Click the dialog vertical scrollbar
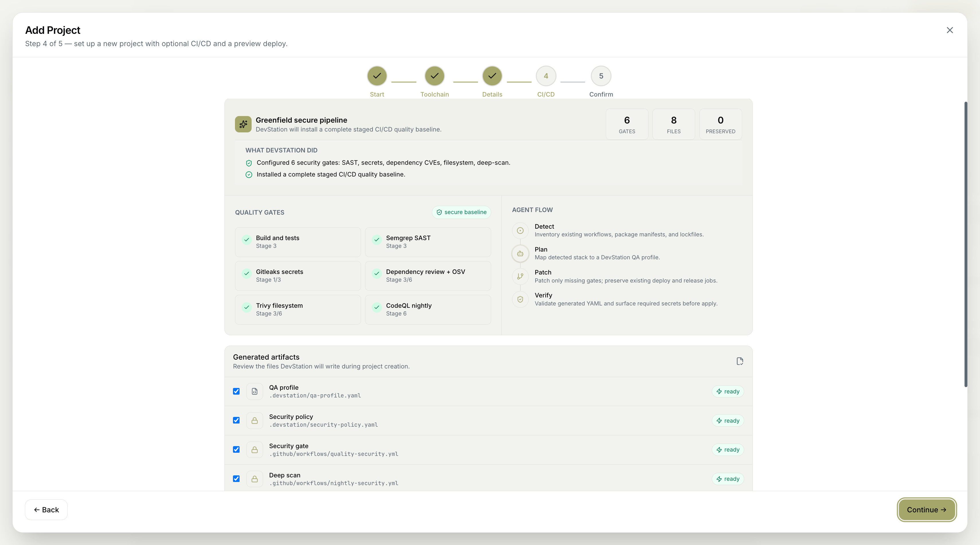Viewport: 980px width, 545px height. pos(966,244)
